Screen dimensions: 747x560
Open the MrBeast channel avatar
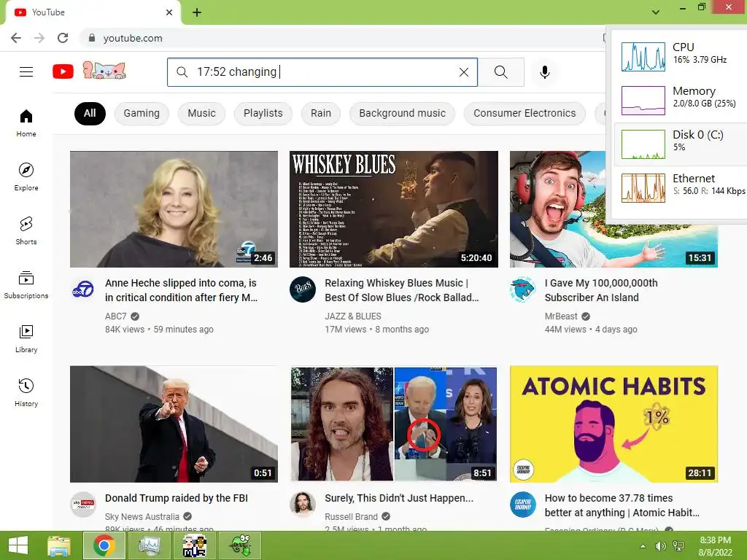[x=522, y=289]
